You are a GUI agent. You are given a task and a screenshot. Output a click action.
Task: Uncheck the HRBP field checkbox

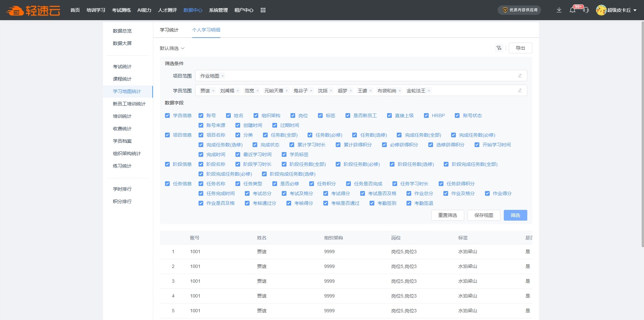pos(426,116)
